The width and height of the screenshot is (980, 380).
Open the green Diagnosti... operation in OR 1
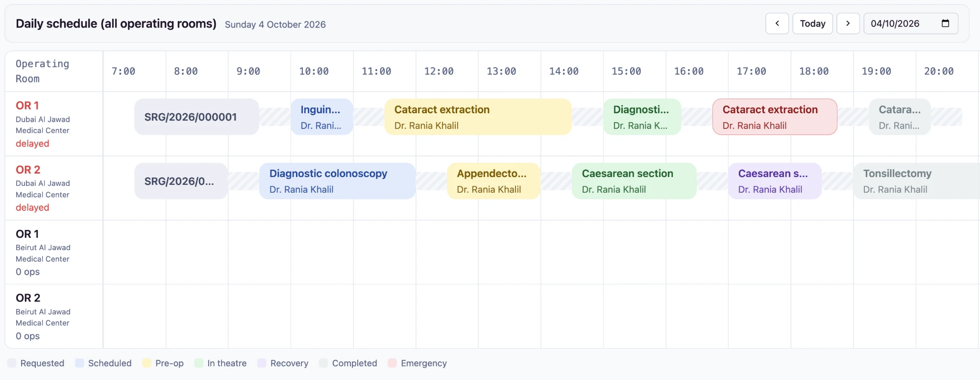point(642,117)
